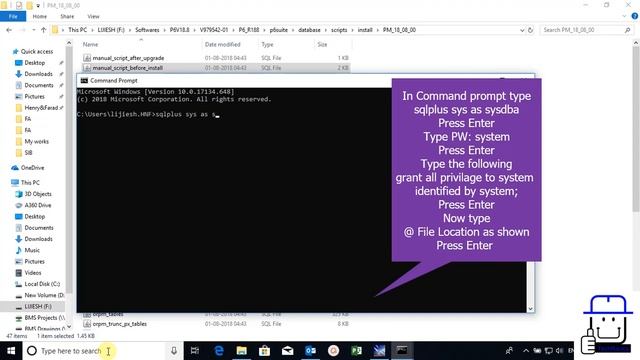Open Microsoft Store from taskbar

[x=264, y=351]
